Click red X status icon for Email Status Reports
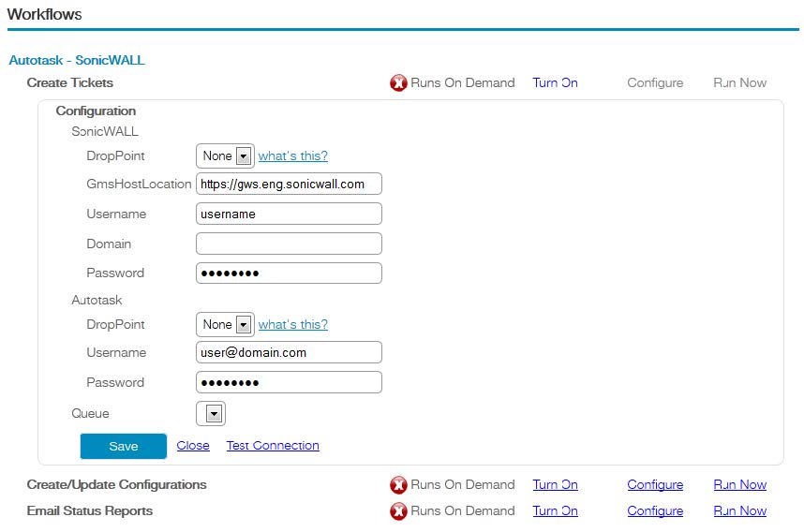The image size is (804, 532). click(398, 511)
